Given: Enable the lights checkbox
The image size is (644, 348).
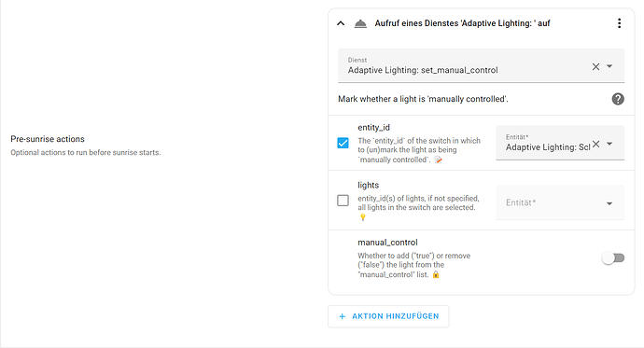Looking at the screenshot, I should 343,201.
